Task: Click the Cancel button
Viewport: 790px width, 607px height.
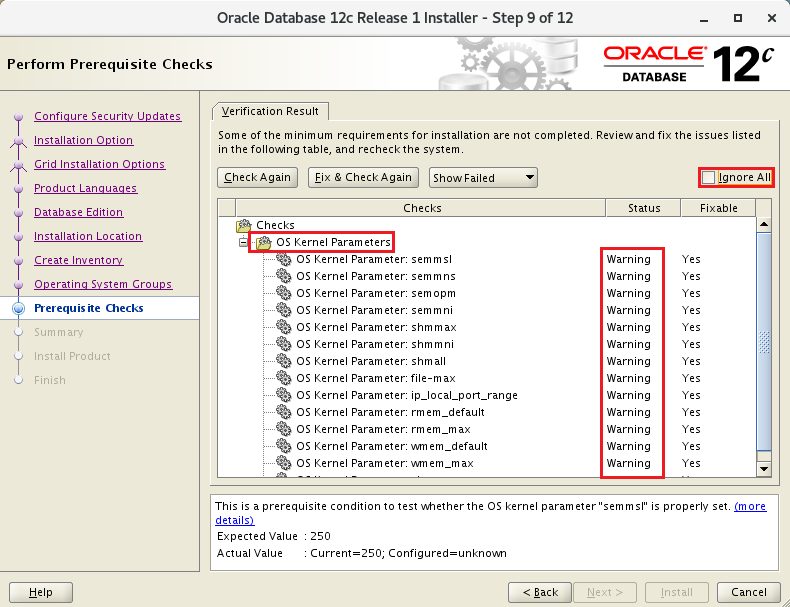Action: point(749,592)
